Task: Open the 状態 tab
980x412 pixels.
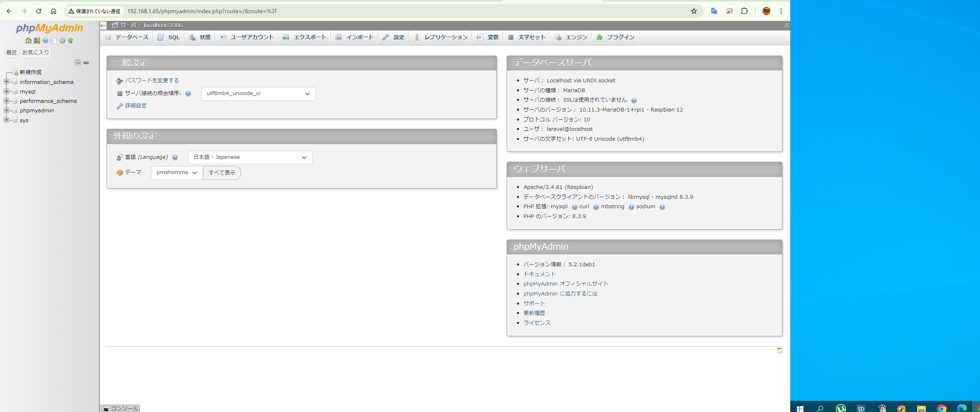Action: (x=200, y=37)
